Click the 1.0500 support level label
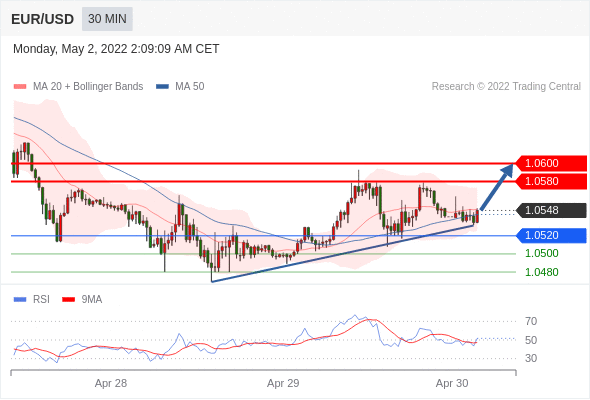The image size is (590, 400). click(x=541, y=253)
